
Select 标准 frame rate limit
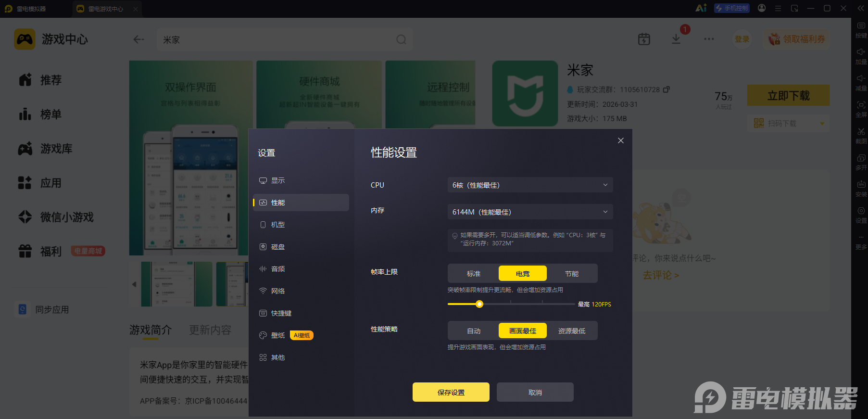pos(474,273)
